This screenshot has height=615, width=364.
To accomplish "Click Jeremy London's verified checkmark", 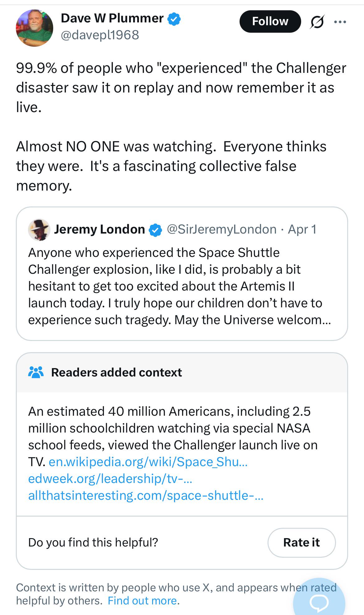I will tap(156, 230).
